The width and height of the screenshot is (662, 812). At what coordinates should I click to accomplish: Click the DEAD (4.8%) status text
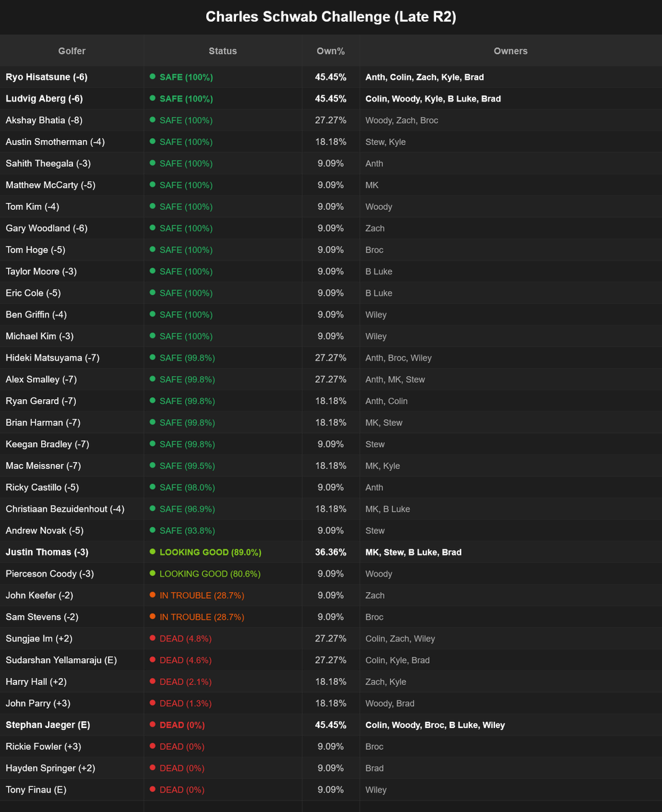pyautogui.click(x=186, y=639)
